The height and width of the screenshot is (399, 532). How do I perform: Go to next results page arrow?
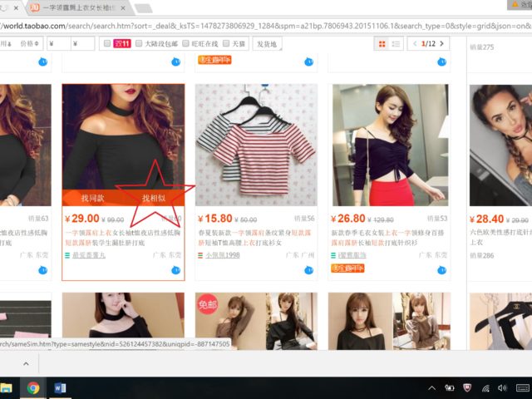pyautogui.click(x=441, y=43)
